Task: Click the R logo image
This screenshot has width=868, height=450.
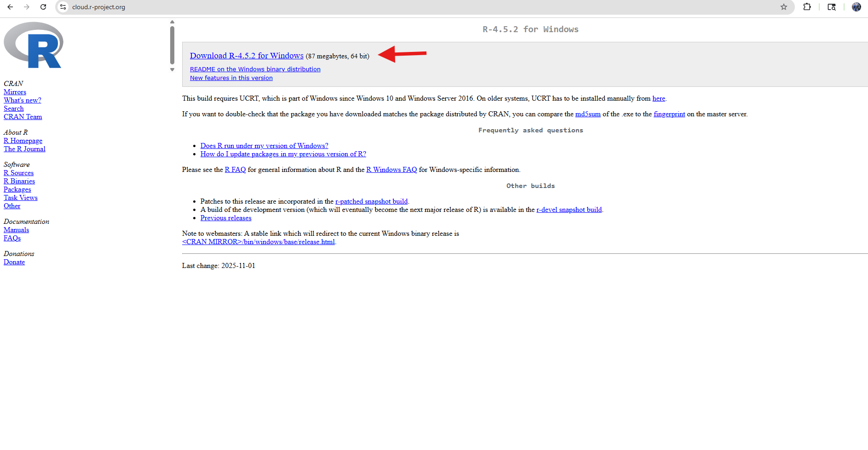Action: coord(33,46)
